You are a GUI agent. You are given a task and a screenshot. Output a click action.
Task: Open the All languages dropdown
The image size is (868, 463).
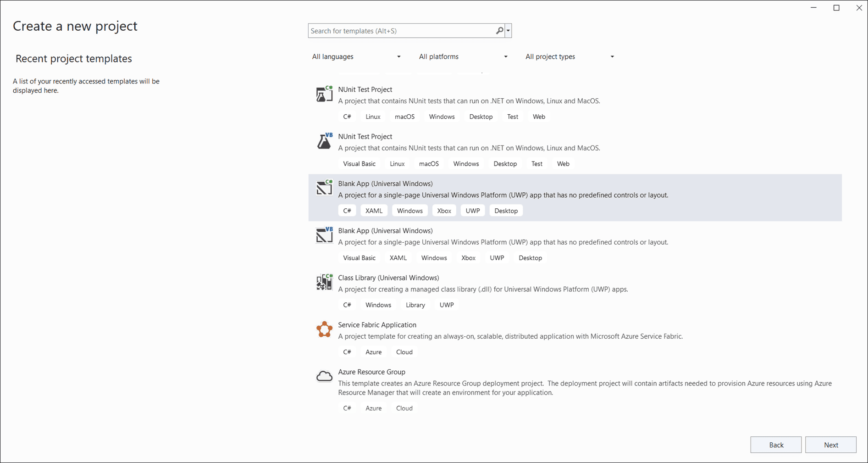[x=356, y=56]
